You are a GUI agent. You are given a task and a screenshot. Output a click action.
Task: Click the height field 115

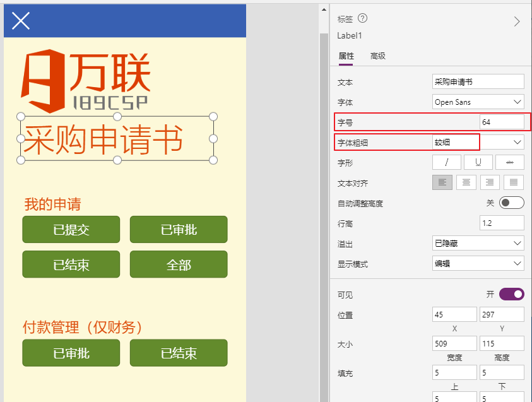pos(502,344)
